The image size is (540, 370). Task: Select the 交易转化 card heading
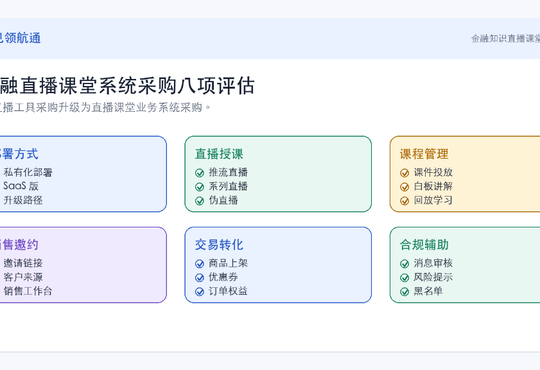coord(219,245)
